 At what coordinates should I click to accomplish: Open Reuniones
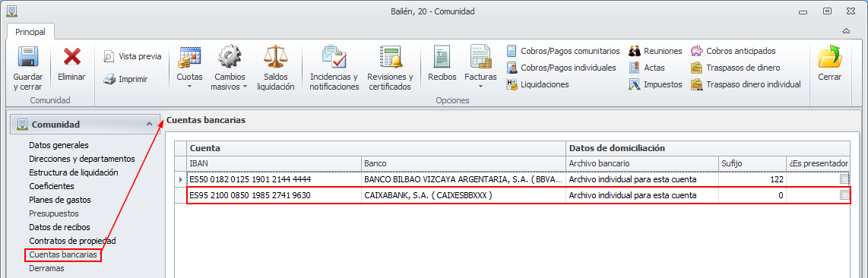click(x=655, y=51)
